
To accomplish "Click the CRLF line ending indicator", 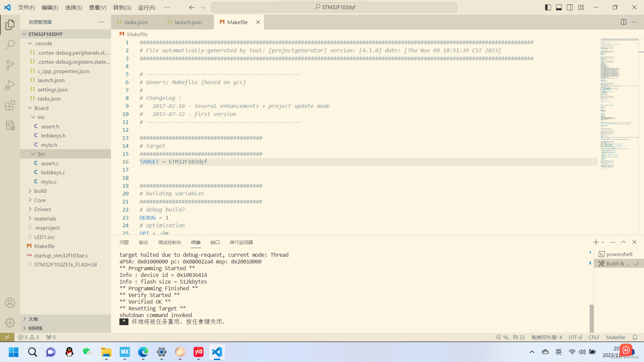I will (594, 337).
